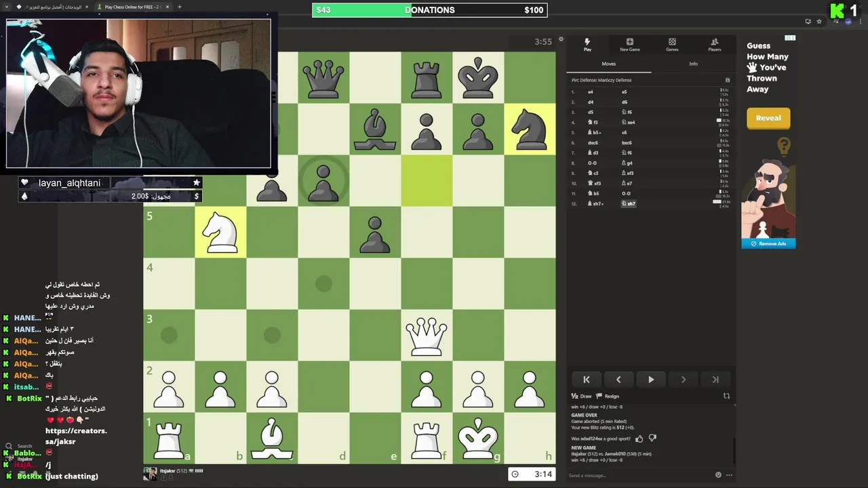Open a new browser tab

pyautogui.click(x=179, y=7)
